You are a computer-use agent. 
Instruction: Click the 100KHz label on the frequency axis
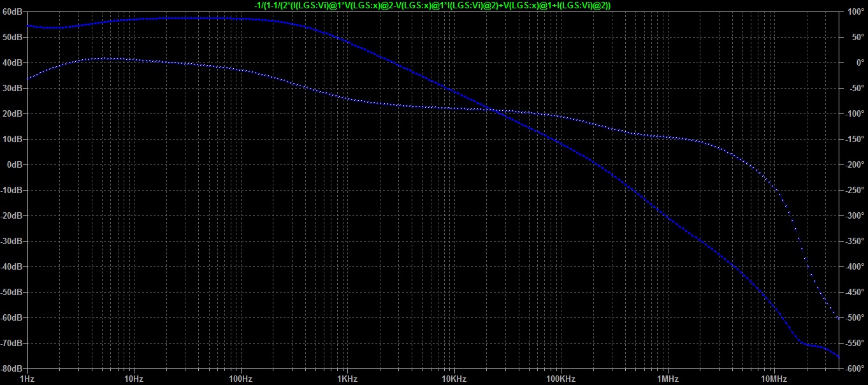point(561,379)
